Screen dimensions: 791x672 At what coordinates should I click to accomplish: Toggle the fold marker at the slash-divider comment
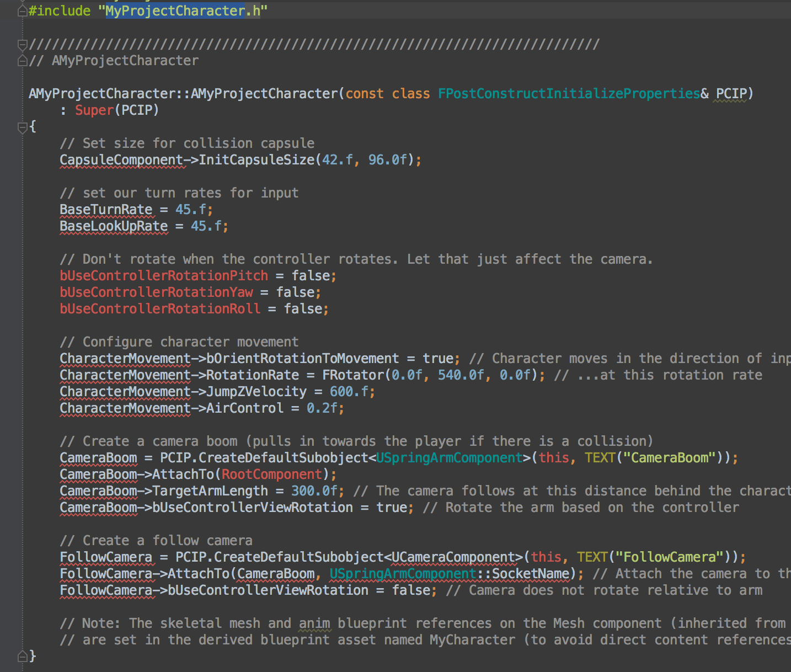tap(23, 44)
